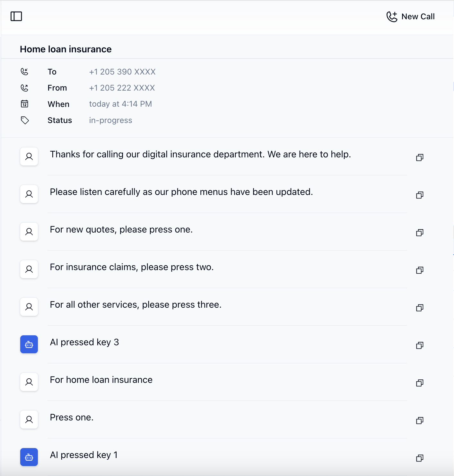454x476 pixels.
Task: Click the 'To' phone number +1 205 390
Action: point(122,72)
